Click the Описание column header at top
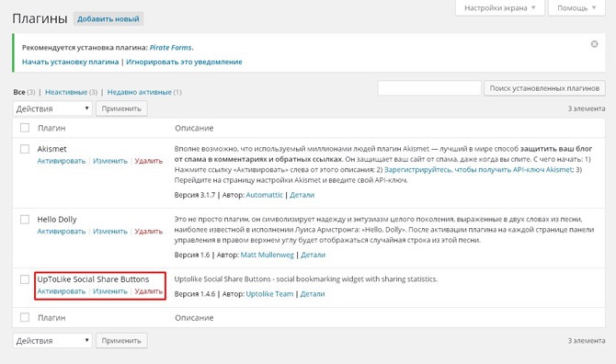The image size is (616, 364). pos(194,128)
